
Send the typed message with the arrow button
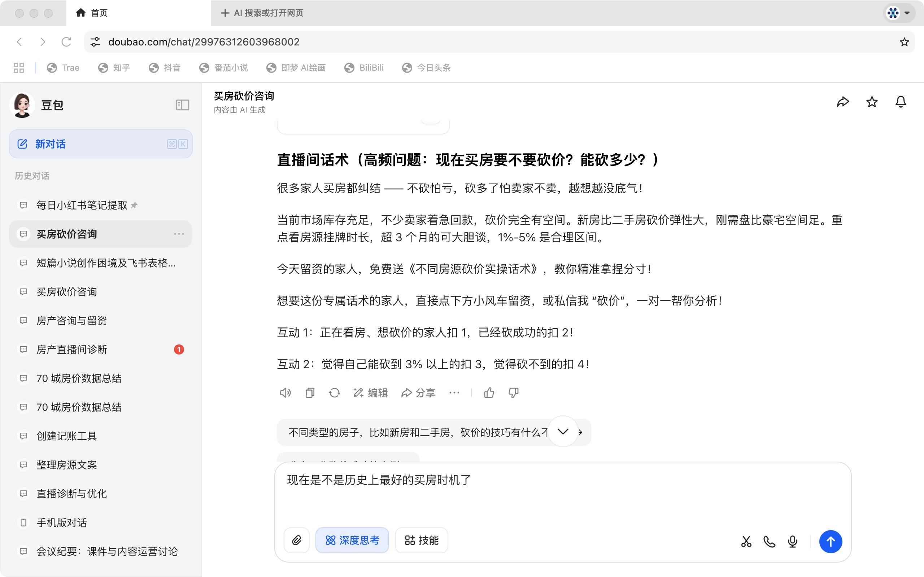tap(831, 542)
